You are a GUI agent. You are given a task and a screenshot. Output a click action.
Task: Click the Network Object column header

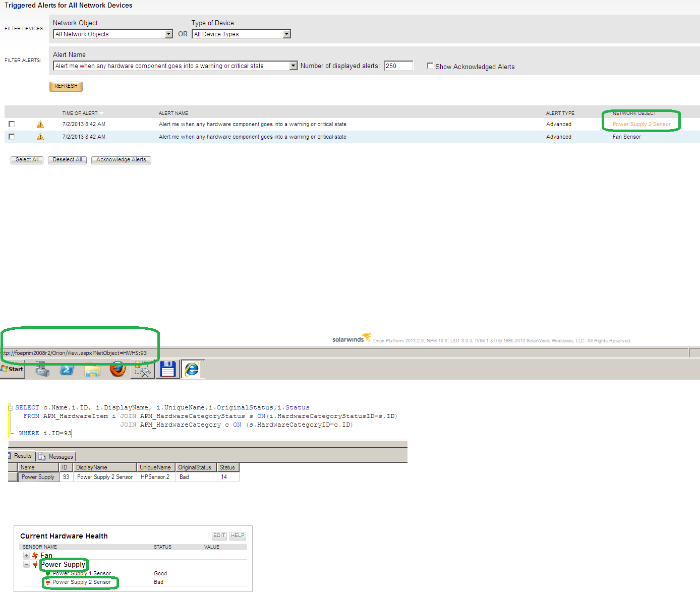pyautogui.click(x=634, y=113)
